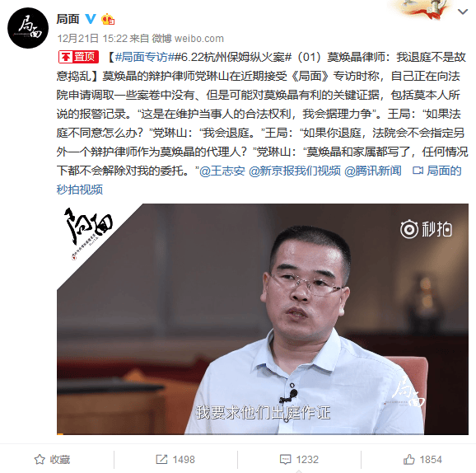Open the 局面 profile avatar

tap(28, 28)
